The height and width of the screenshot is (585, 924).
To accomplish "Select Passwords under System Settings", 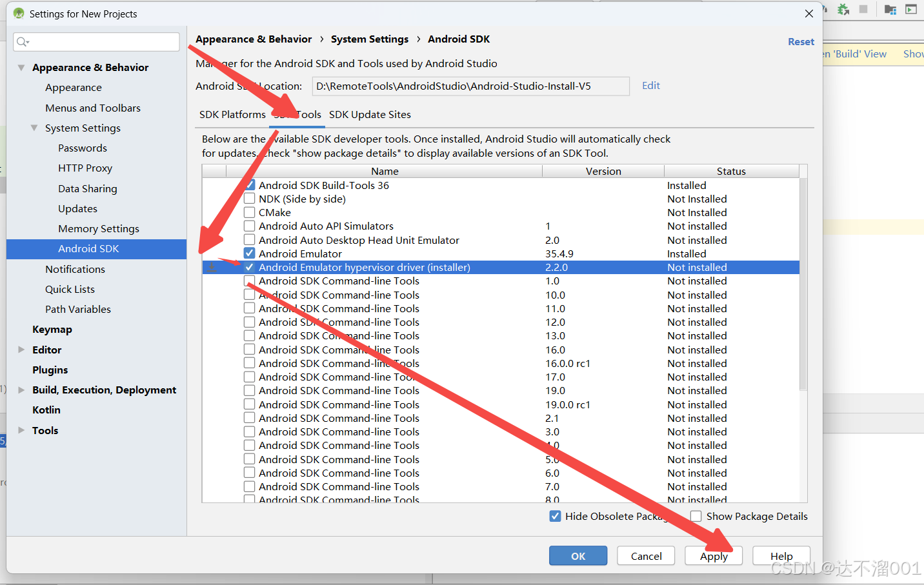I will click(x=83, y=148).
